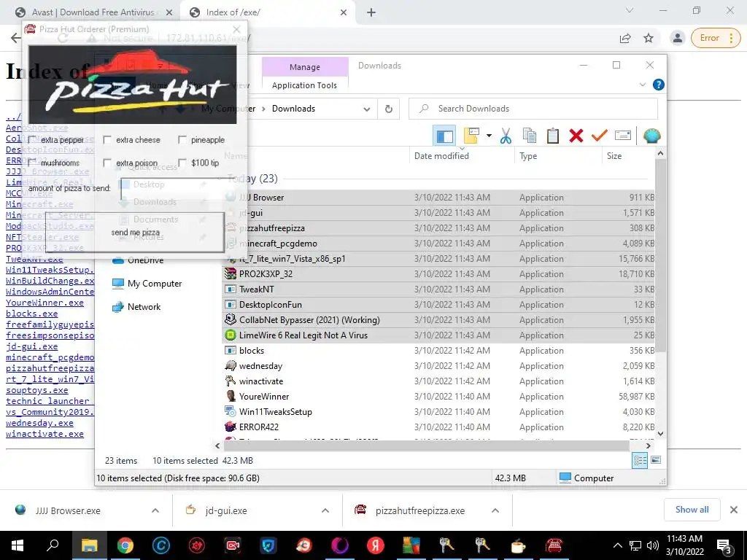Open a new browser tab
747x560 pixels.
(x=371, y=13)
